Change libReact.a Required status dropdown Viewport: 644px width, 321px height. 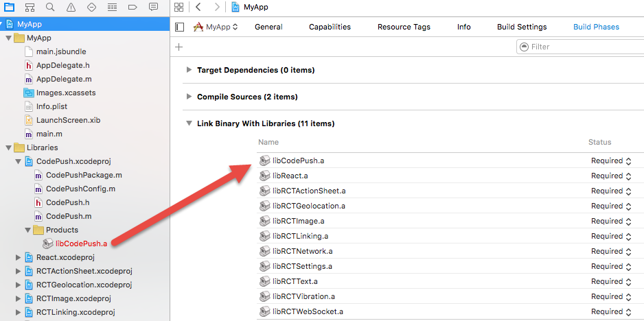[x=611, y=176]
